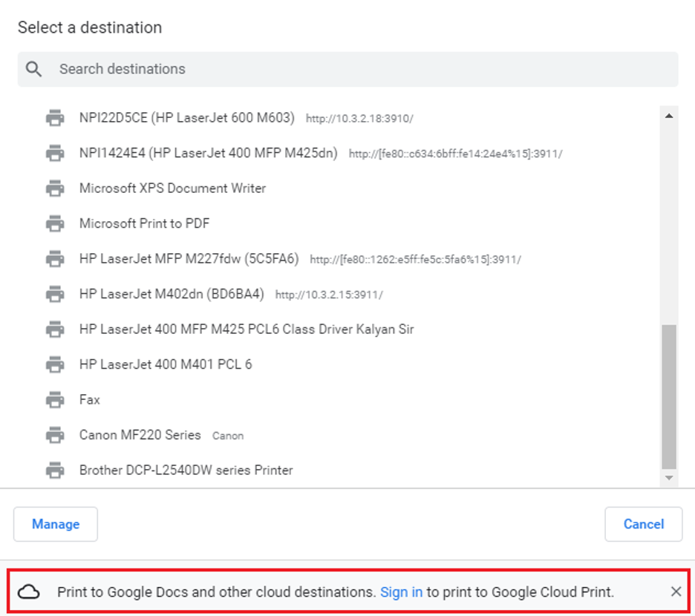Select HP LaserJet 400 M401 PCL 6

point(166,364)
